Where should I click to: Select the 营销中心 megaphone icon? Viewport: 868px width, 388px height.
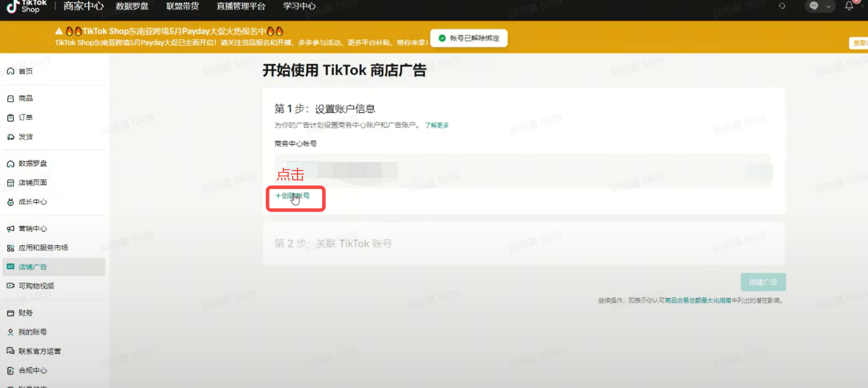(x=11, y=229)
